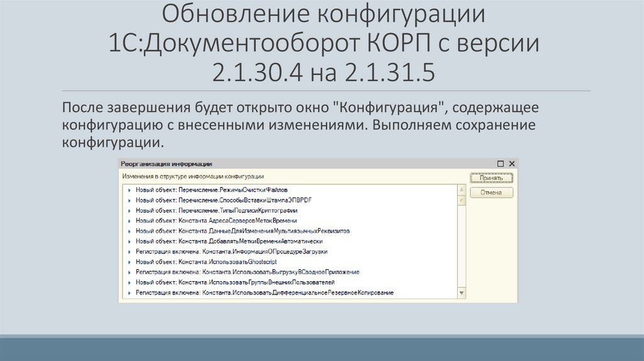Expand the РежимыОчисткиФайлов row
Image resolution: width=644 pixels, height=361 pixels.
point(130,190)
